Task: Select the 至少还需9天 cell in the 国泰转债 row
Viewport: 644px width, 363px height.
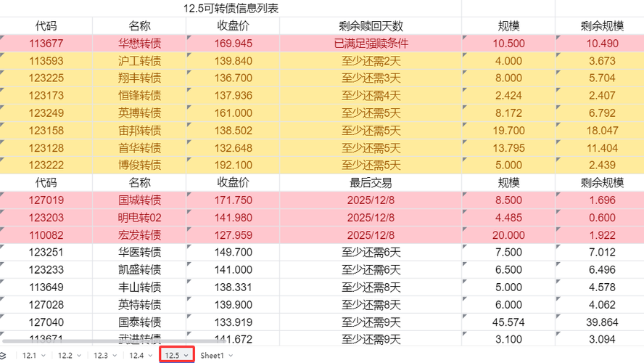Action: pos(371,322)
